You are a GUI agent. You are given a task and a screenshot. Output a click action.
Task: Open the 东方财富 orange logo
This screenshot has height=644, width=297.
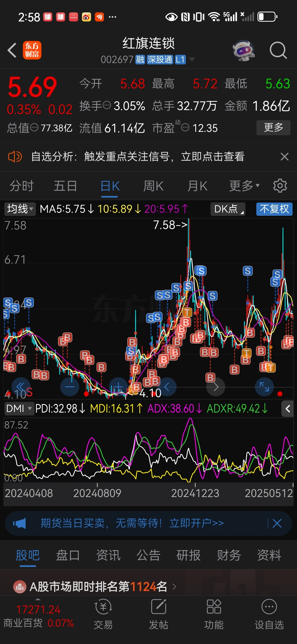pos(32,50)
